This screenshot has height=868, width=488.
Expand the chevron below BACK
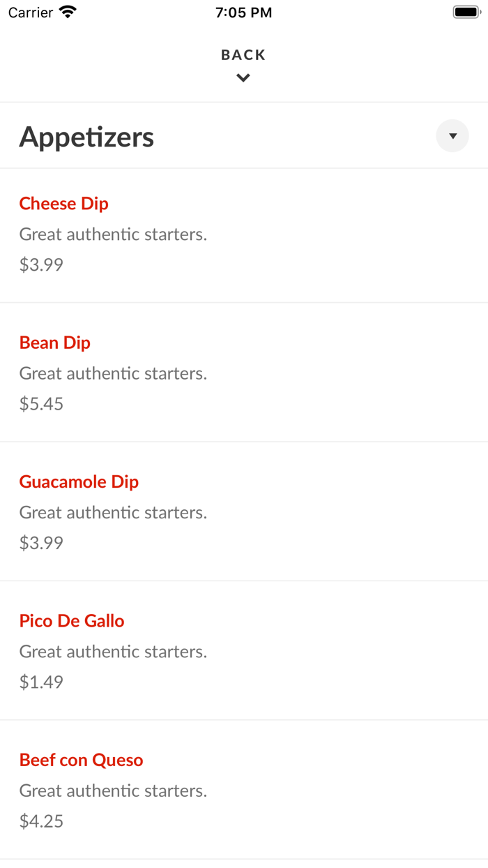click(x=243, y=77)
